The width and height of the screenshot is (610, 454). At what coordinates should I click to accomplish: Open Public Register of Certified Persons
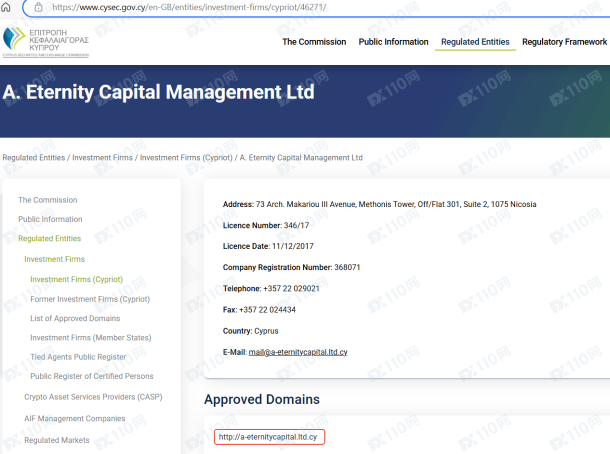[x=92, y=376]
